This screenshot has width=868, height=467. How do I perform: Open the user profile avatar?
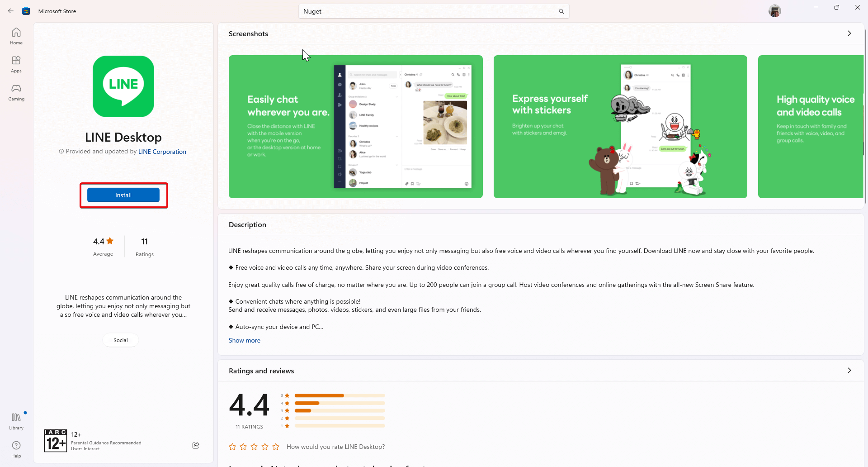coord(774,11)
